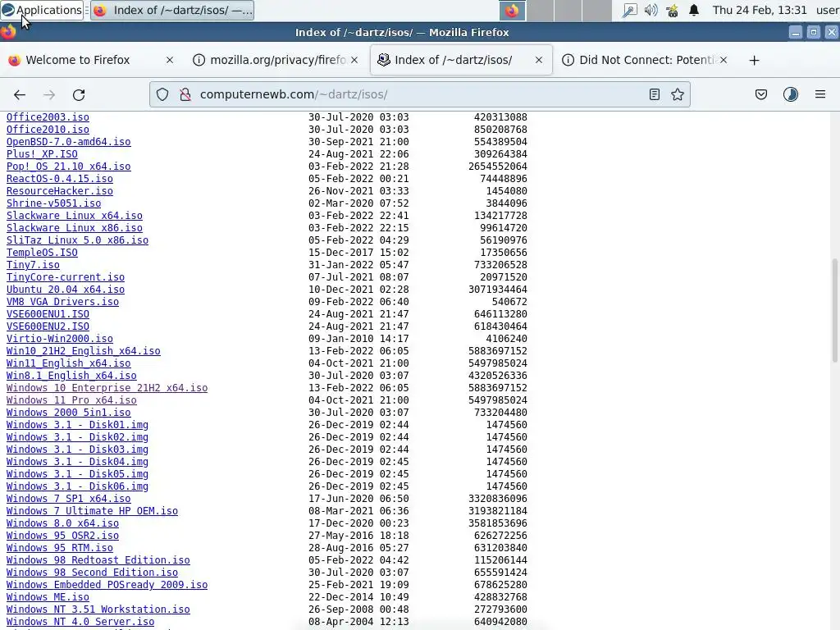Reload the current page

(x=79, y=95)
